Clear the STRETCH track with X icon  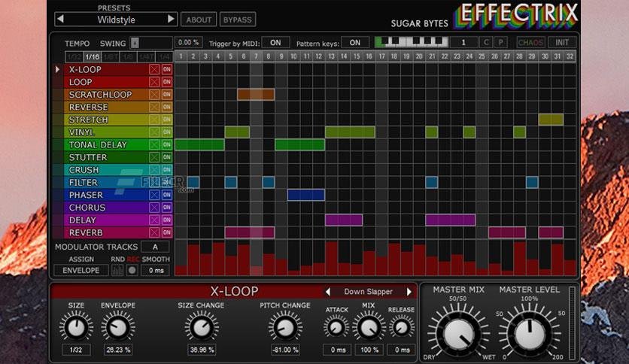pos(154,120)
